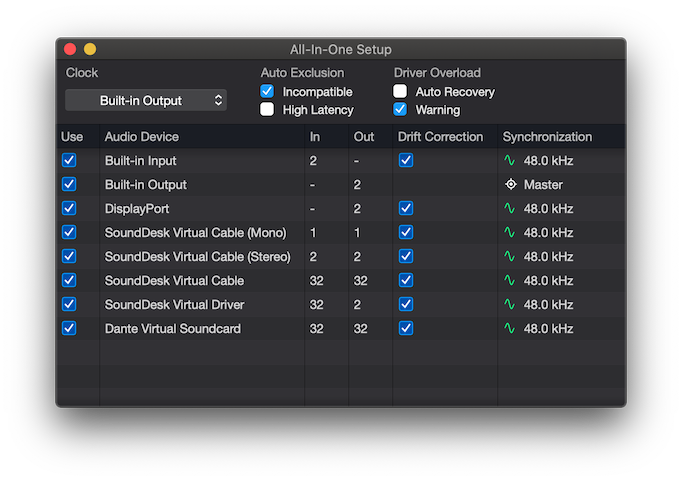Uncheck the driver overload Warning checkbox
Viewport: 682px width, 481px height.
(x=400, y=110)
